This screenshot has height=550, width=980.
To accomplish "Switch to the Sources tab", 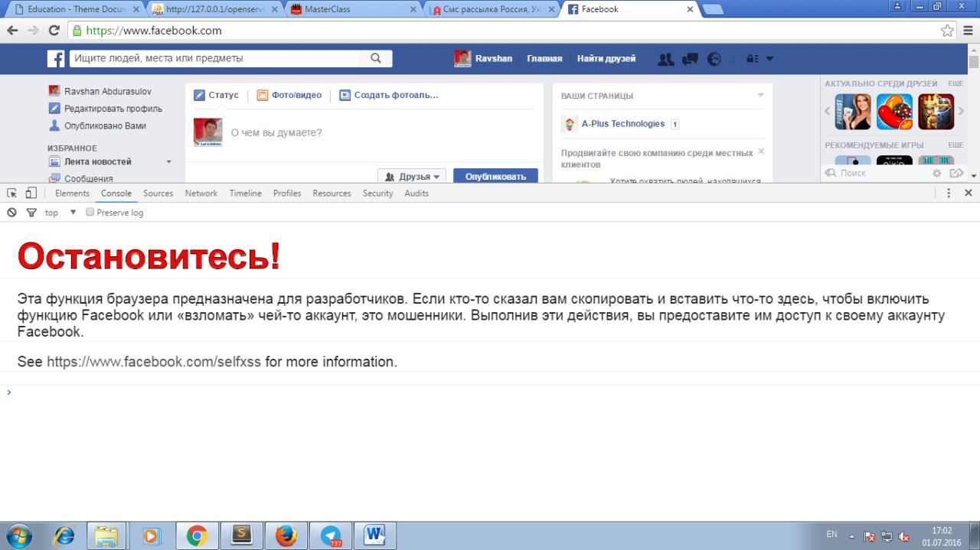I will tap(158, 194).
